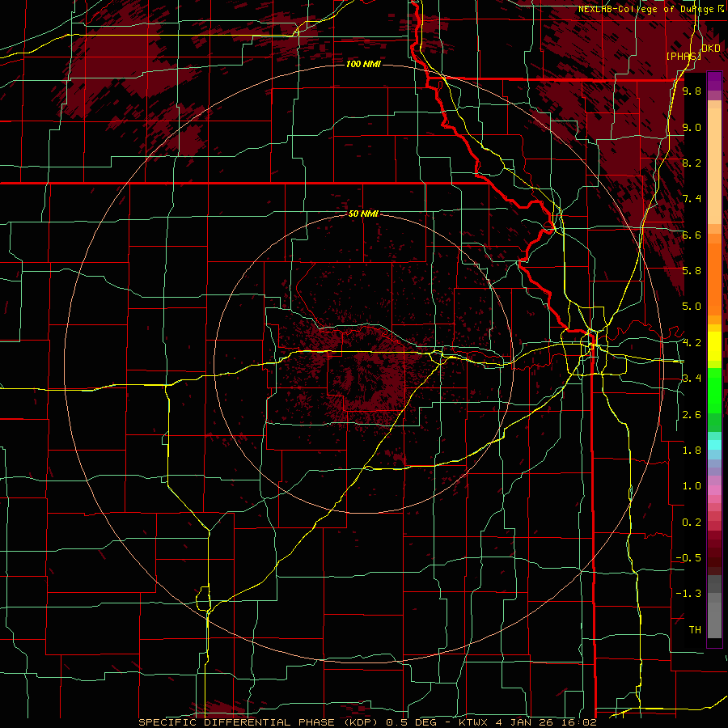Pick the pink band of the color bar
Viewport: 728px width, 728px height.
pyautogui.click(x=714, y=490)
